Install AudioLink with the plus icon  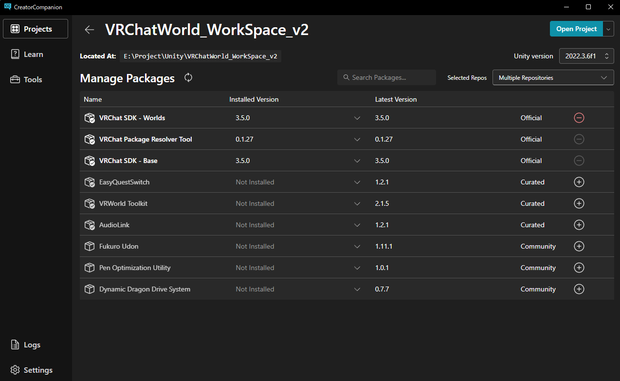(x=579, y=225)
